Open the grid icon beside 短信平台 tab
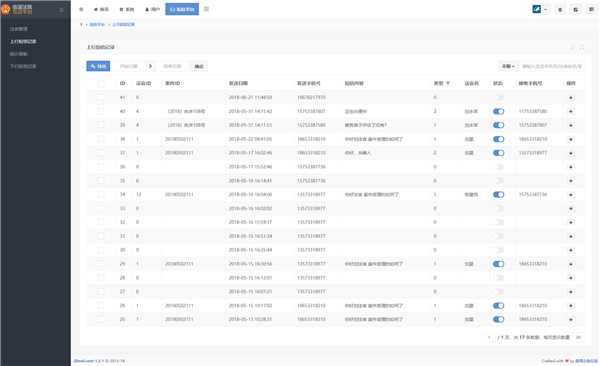The width and height of the screenshot is (600, 366). 207,9
